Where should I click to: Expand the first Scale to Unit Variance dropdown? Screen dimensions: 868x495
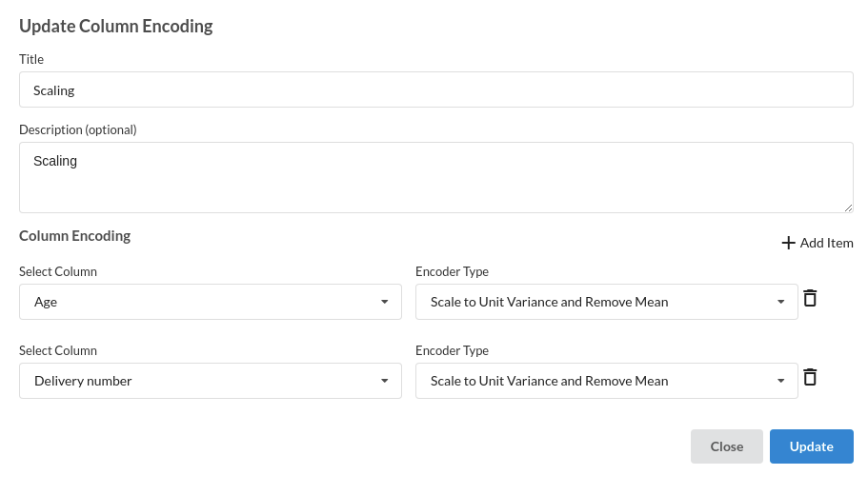[x=607, y=302]
